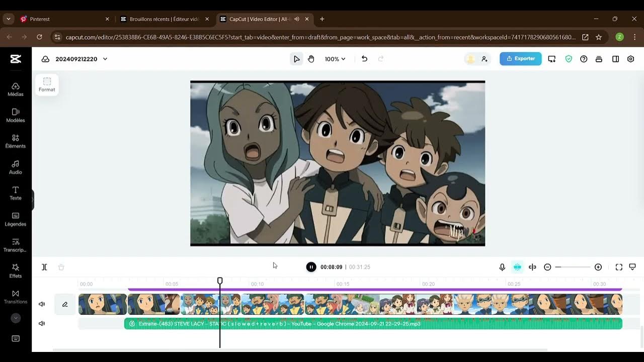Open Chrome three-dot menu

634,37
